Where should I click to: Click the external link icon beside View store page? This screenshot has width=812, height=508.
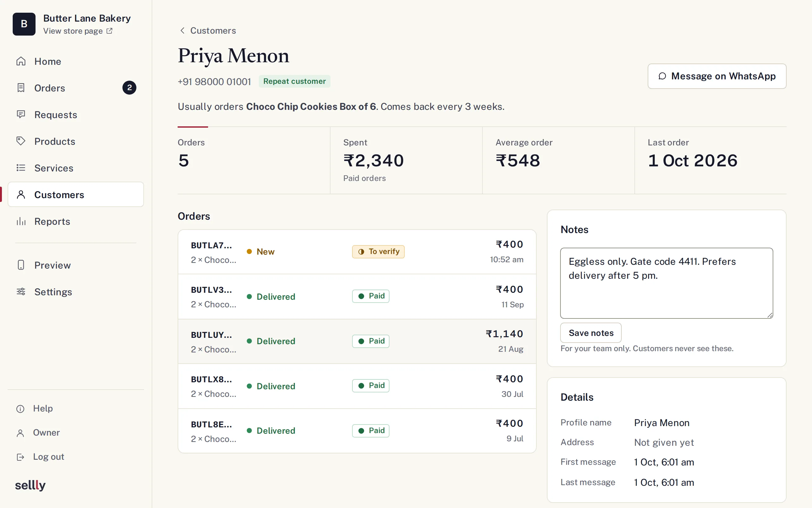point(109,31)
